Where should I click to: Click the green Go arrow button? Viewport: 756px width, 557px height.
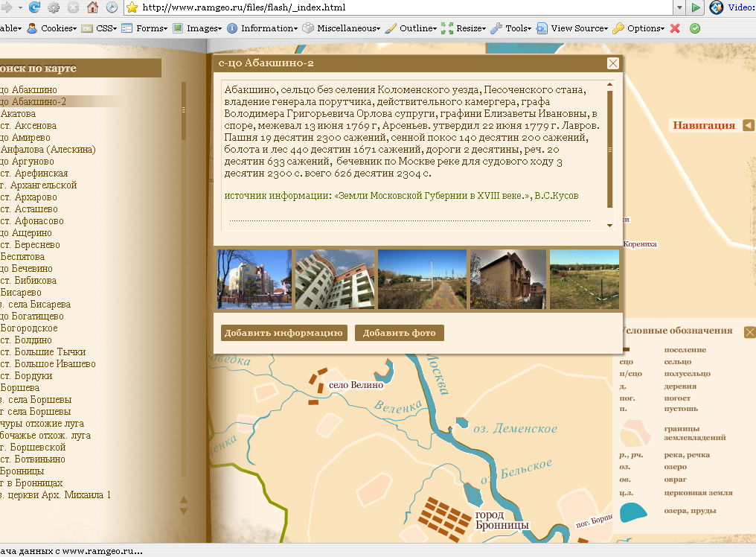point(695,7)
